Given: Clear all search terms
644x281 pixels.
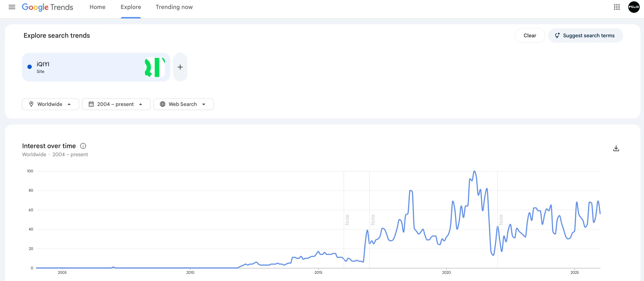Looking at the screenshot, I should pyautogui.click(x=530, y=35).
